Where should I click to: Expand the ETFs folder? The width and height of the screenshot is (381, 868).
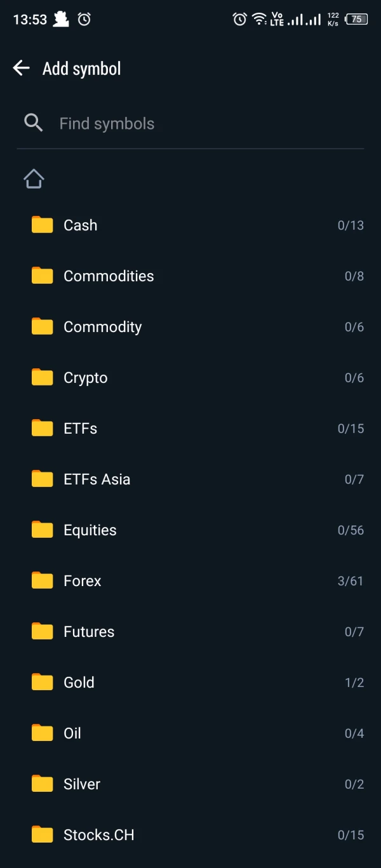[x=81, y=429]
